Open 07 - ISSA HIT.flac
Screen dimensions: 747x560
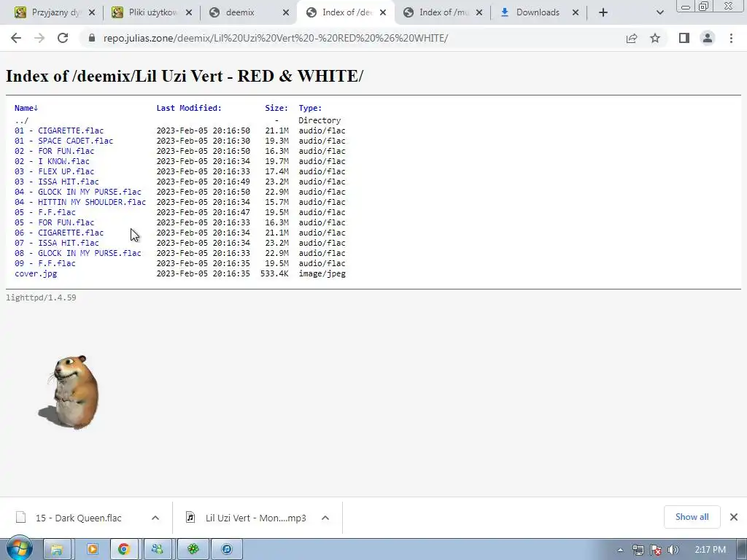tap(57, 244)
